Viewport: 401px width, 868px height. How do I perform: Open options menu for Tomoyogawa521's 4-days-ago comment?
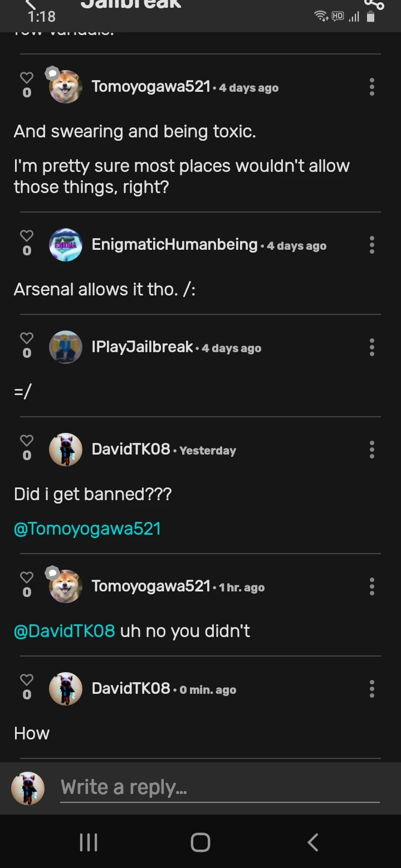pos(371,87)
